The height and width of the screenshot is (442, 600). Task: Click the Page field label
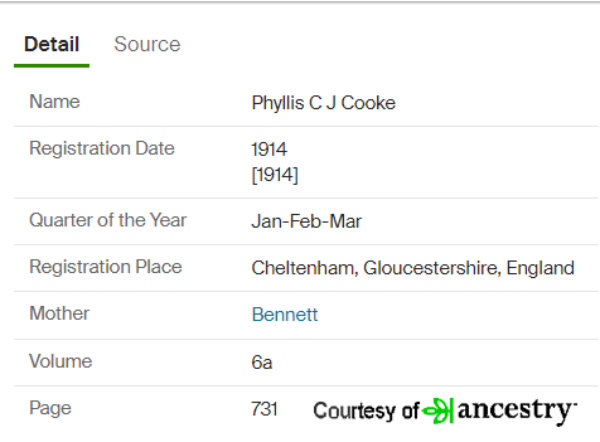pyautogui.click(x=51, y=409)
